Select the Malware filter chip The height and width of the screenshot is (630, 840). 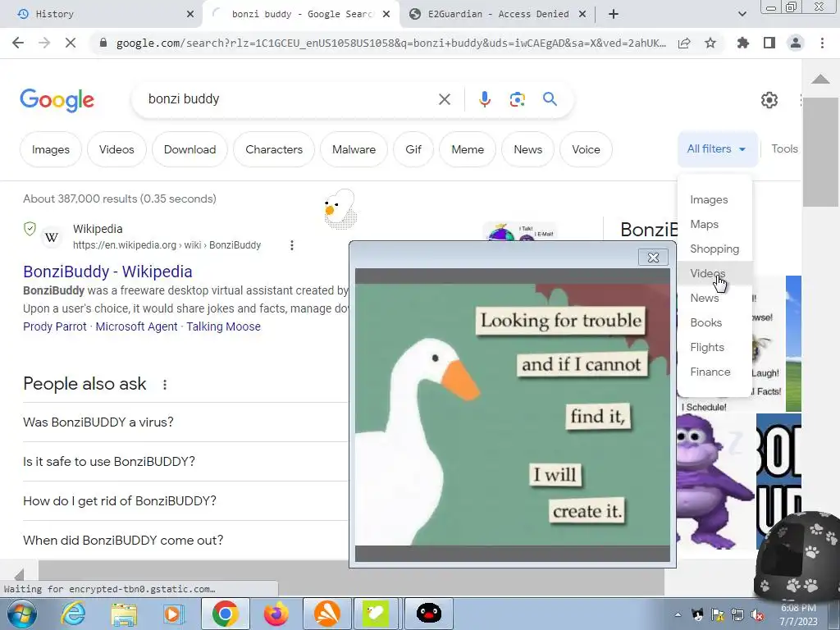(x=354, y=149)
